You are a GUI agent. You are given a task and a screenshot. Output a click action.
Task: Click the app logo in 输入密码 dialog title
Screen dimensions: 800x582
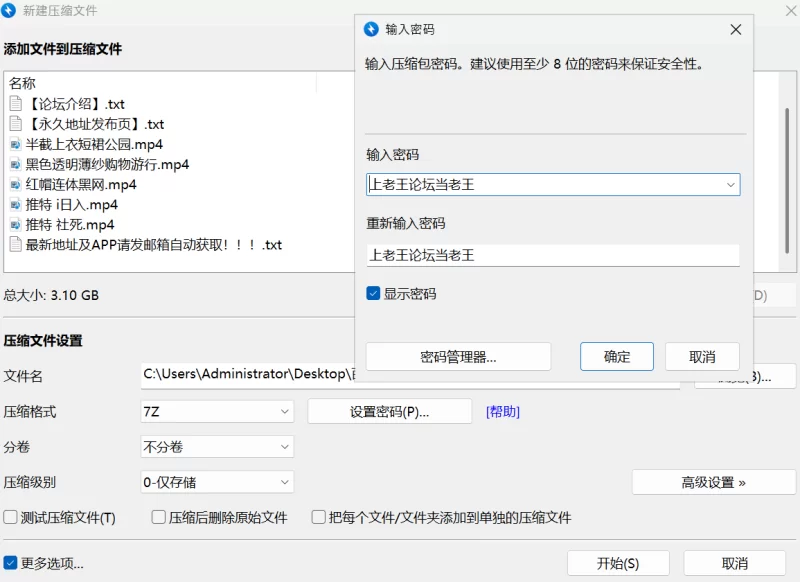[371, 29]
